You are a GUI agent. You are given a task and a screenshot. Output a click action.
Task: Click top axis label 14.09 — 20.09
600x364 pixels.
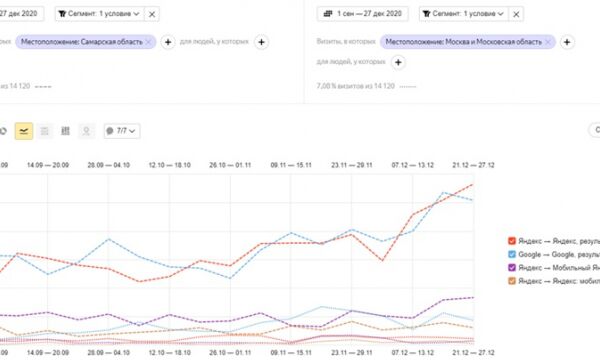point(48,165)
